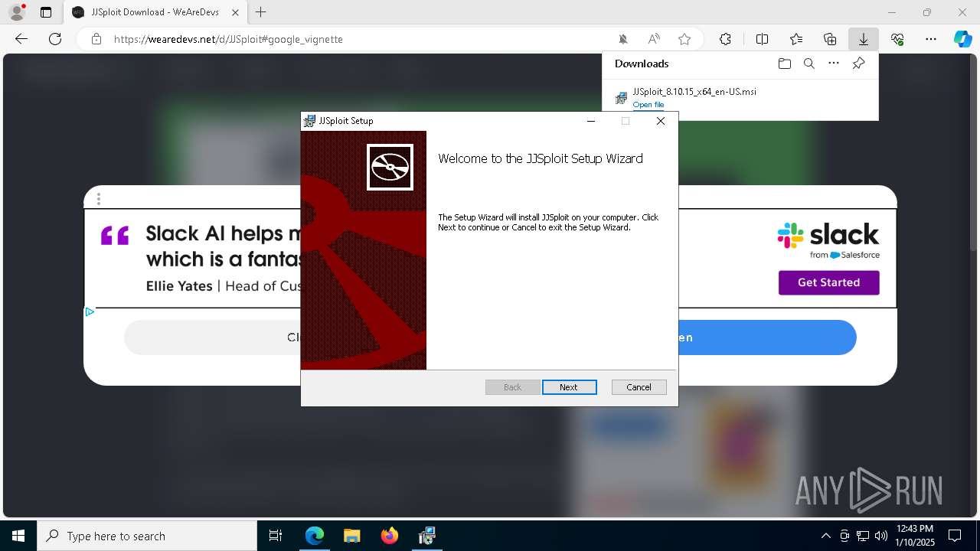This screenshot has width=980, height=551.
Task: Click blue ad button behind the installer dialog
Action: coord(766,337)
